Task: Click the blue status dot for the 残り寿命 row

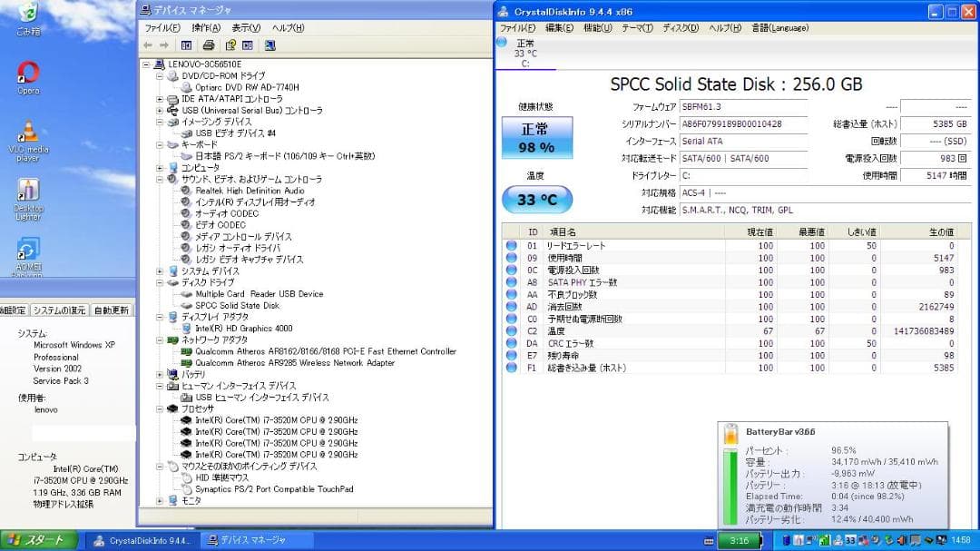Action: tap(511, 355)
